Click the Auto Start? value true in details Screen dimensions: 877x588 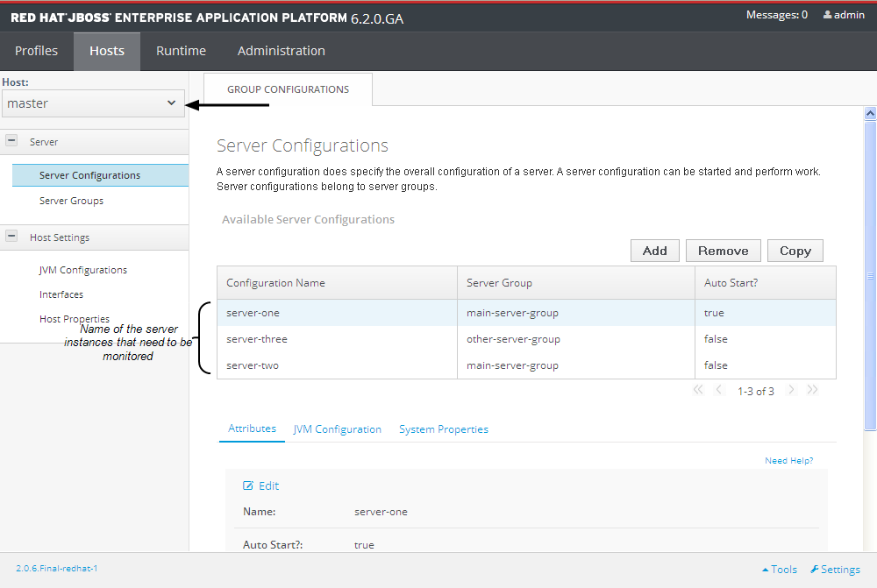click(364, 545)
